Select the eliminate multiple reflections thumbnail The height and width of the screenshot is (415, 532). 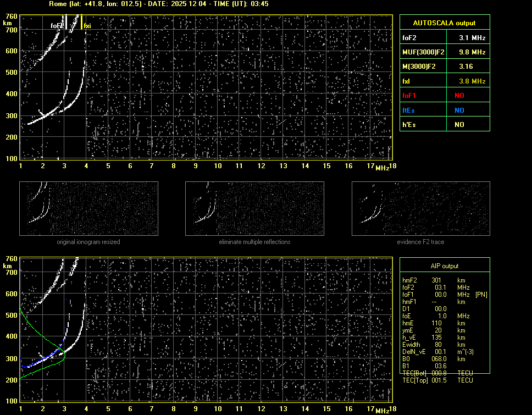click(254, 209)
